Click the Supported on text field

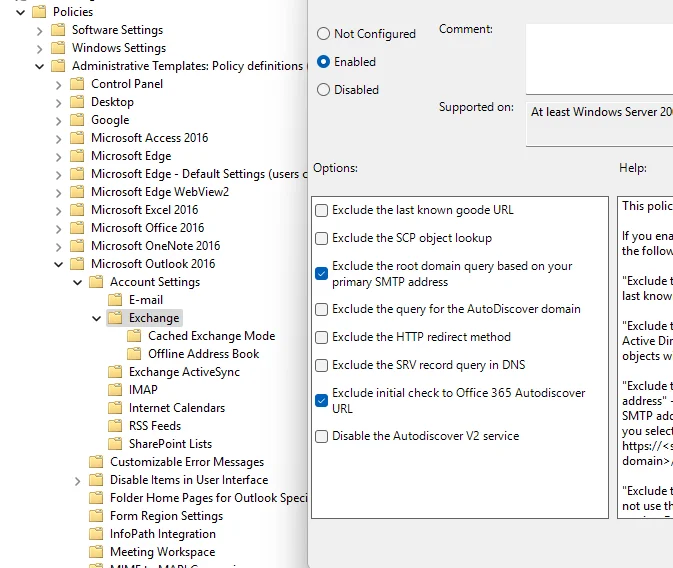click(x=599, y=125)
